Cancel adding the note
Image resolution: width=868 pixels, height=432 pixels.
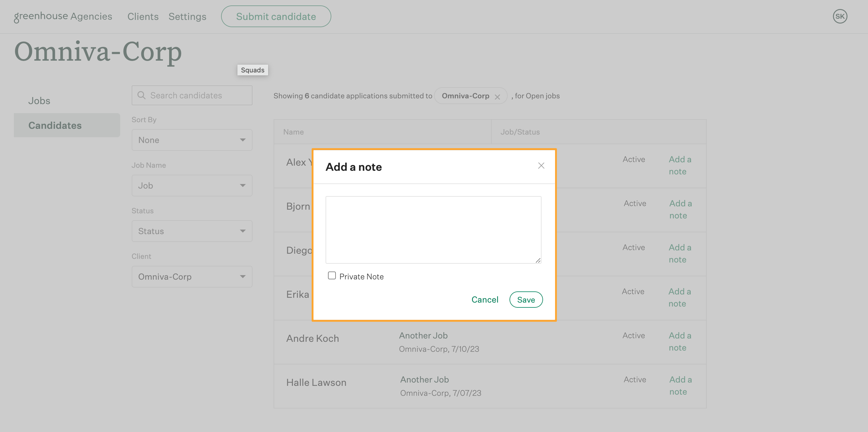(x=484, y=300)
